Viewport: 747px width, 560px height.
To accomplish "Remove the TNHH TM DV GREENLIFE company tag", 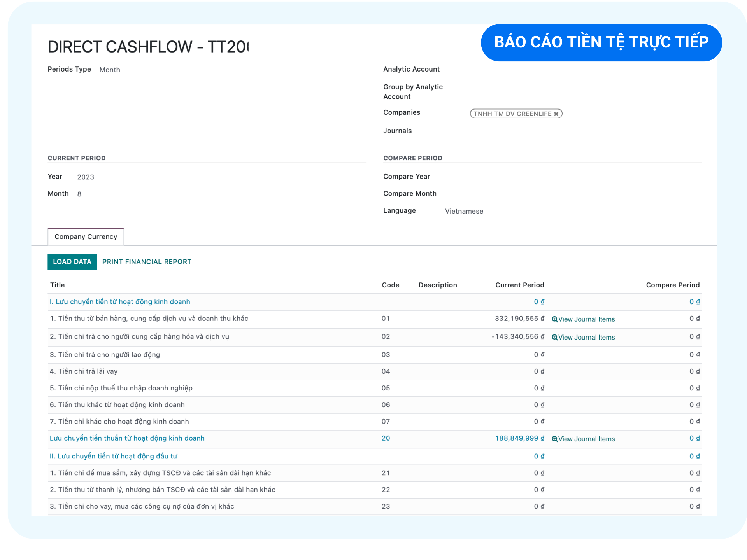I will click(556, 114).
